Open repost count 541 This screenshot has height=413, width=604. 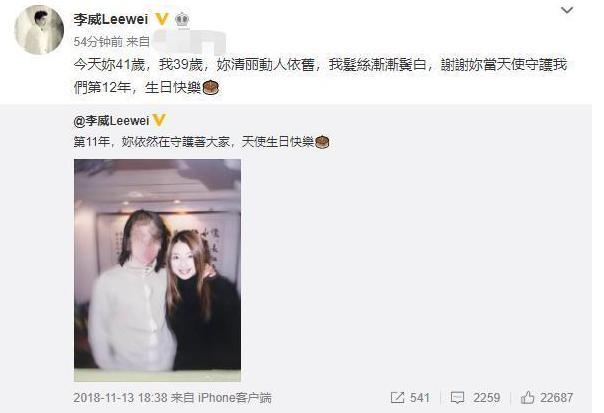click(419, 398)
